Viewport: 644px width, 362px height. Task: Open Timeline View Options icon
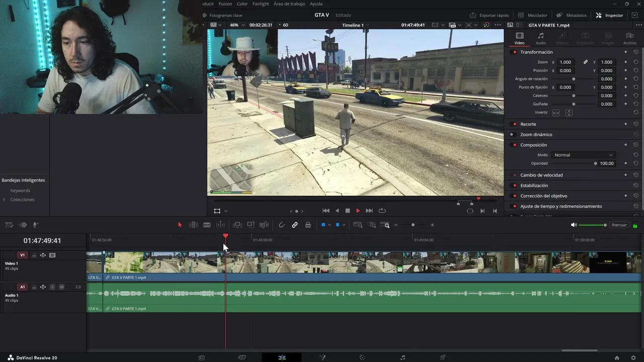(9, 225)
